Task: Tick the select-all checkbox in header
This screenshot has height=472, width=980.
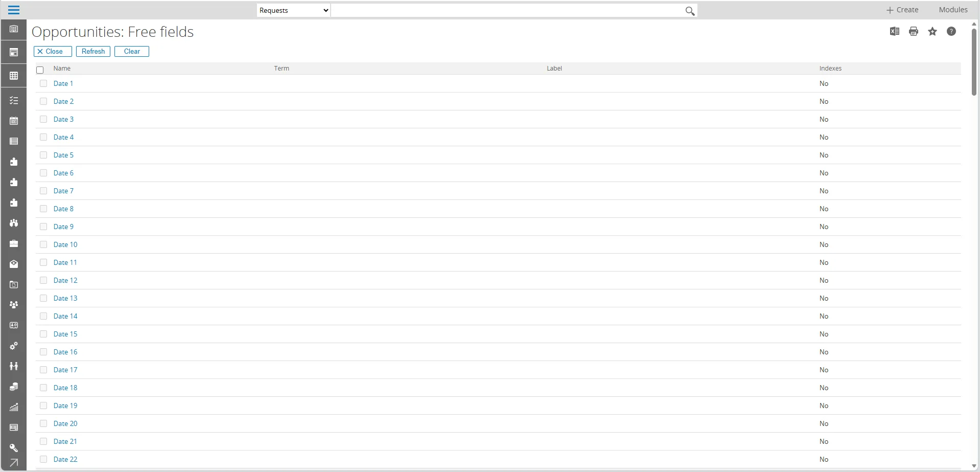Action: coord(40,70)
